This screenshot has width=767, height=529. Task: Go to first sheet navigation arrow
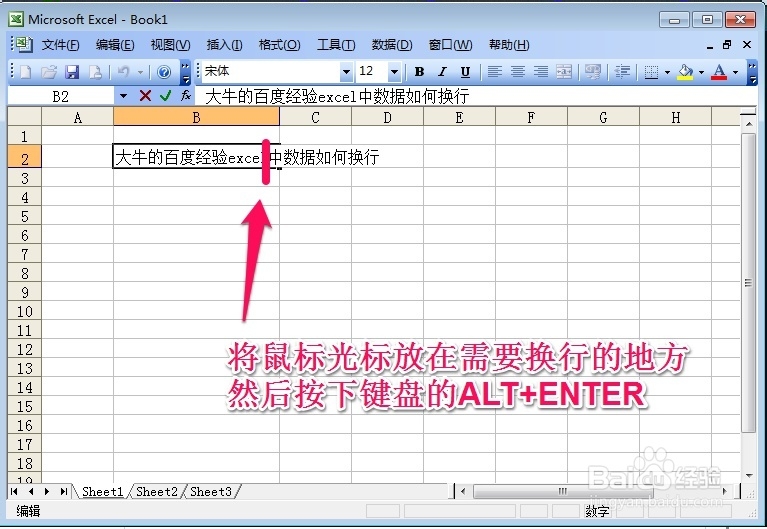(14, 491)
